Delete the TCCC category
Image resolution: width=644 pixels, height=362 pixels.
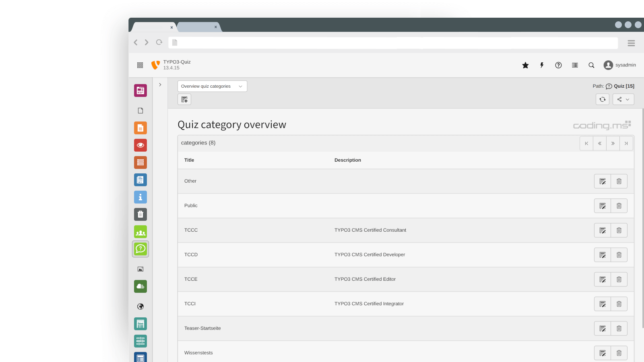(619, 230)
